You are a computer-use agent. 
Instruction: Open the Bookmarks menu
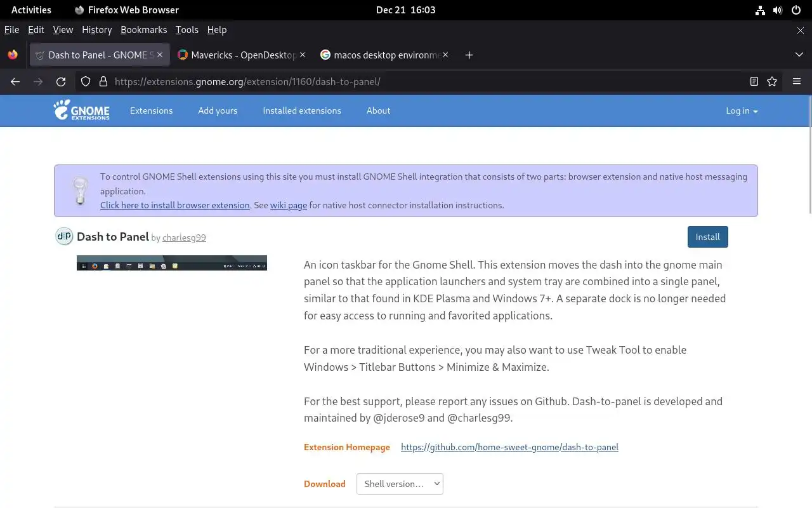(x=143, y=30)
